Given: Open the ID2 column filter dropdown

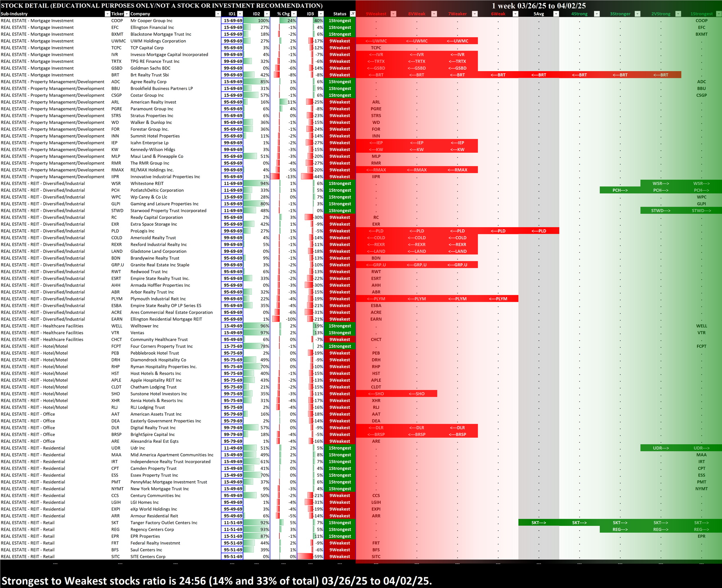Looking at the screenshot, I should 267,14.
